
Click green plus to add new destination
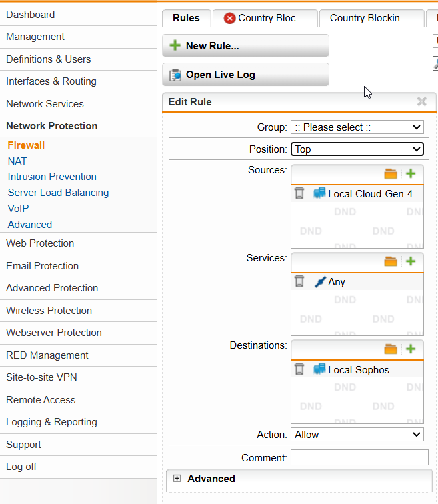411,349
